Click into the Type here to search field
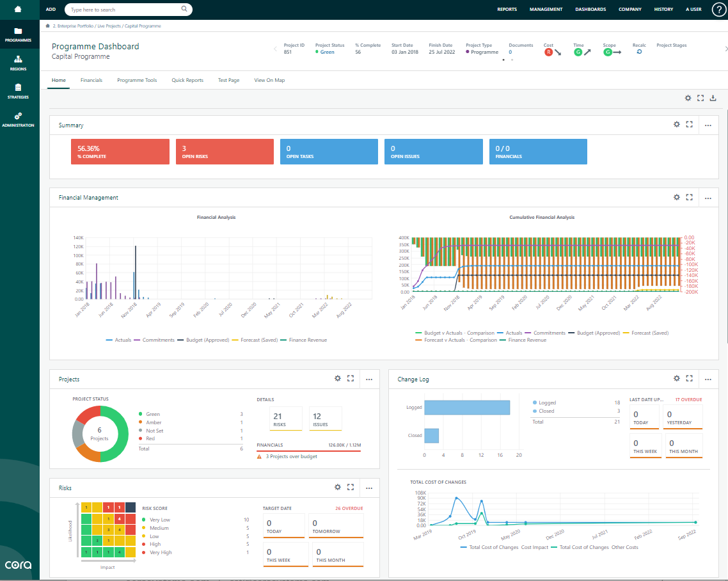The height and width of the screenshot is (581, 728). click(x=123, y=10)
